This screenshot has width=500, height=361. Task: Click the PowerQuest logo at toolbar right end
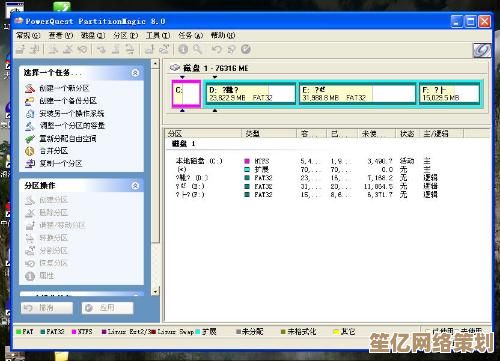[x=481, y=50]
